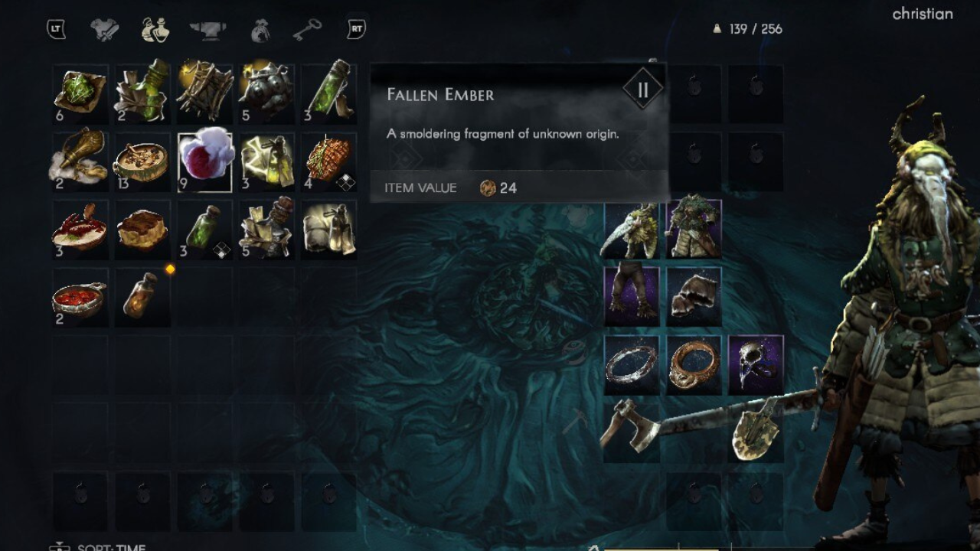Pick the red stew pot item
The height and width of the screenshot is (551, 980).
80,297
